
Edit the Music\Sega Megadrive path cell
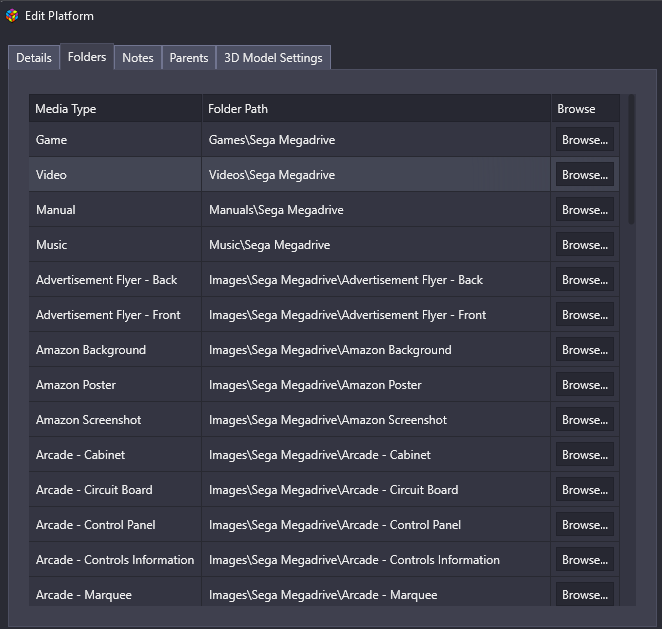click(376, 245)
